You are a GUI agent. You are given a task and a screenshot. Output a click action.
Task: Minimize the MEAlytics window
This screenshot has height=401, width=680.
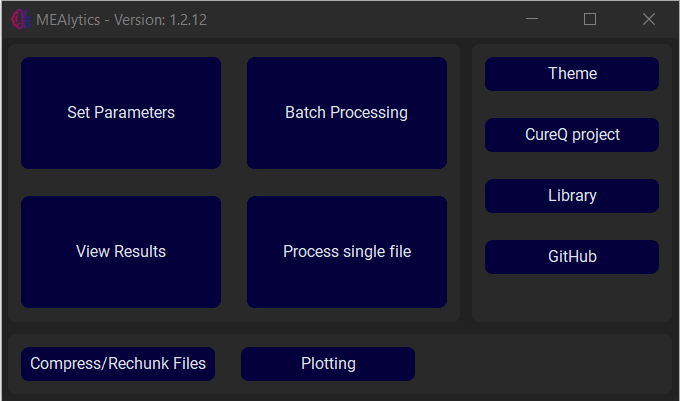click(532, 19)
